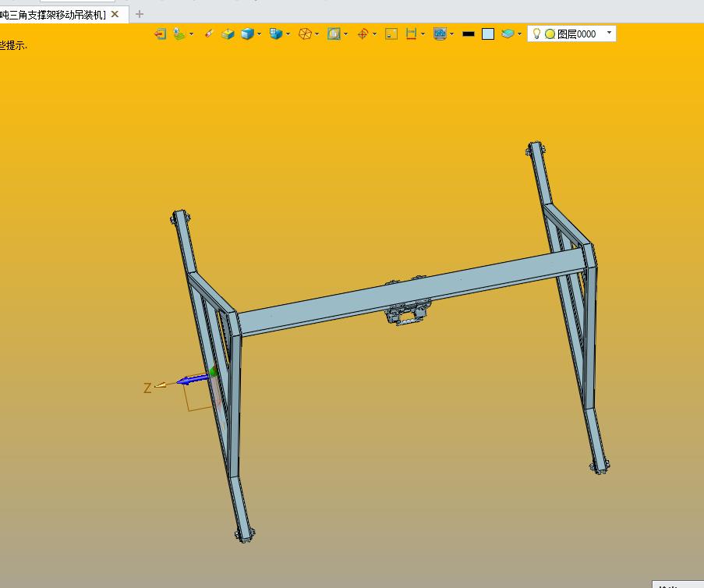The image size is (704, 588).
Task: Click the blue cube view orientation icon
Action: point(276,34)
